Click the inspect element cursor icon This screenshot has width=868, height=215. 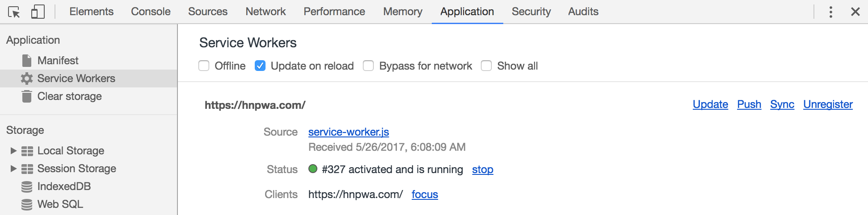pyautogui.click(x=14, y=12)
